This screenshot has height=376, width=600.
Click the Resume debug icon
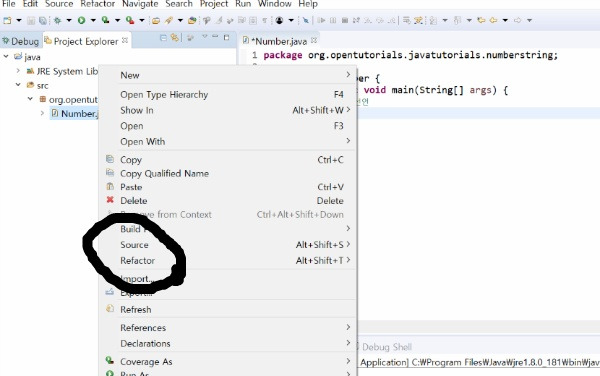(x=321, y=20)
